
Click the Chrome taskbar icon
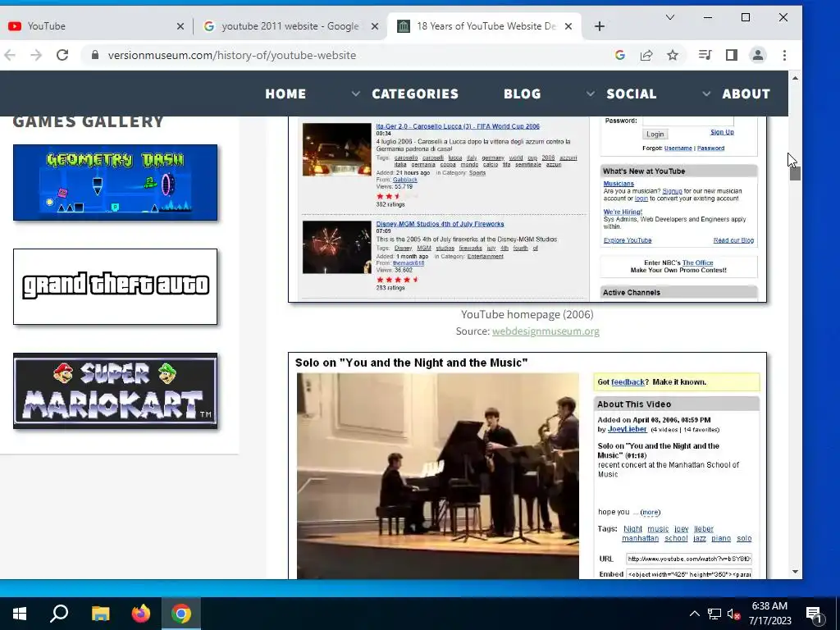(x=181, y=614)
